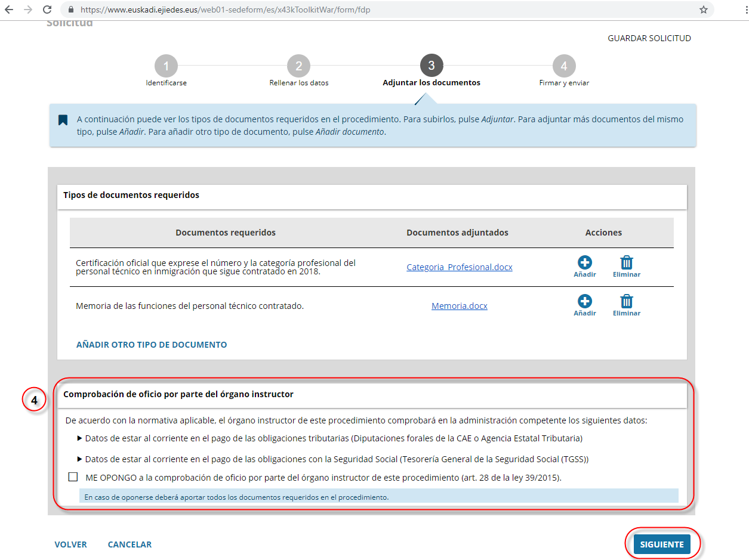Open the Memoria.docx attachment link
This screenshot has width=749, height=560.
(x=459, y=306)
